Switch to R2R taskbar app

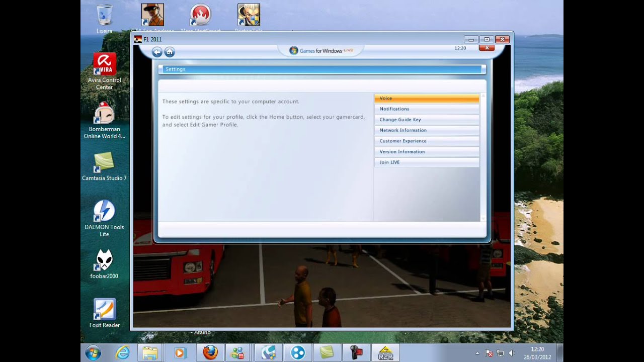tap(385, 353)
